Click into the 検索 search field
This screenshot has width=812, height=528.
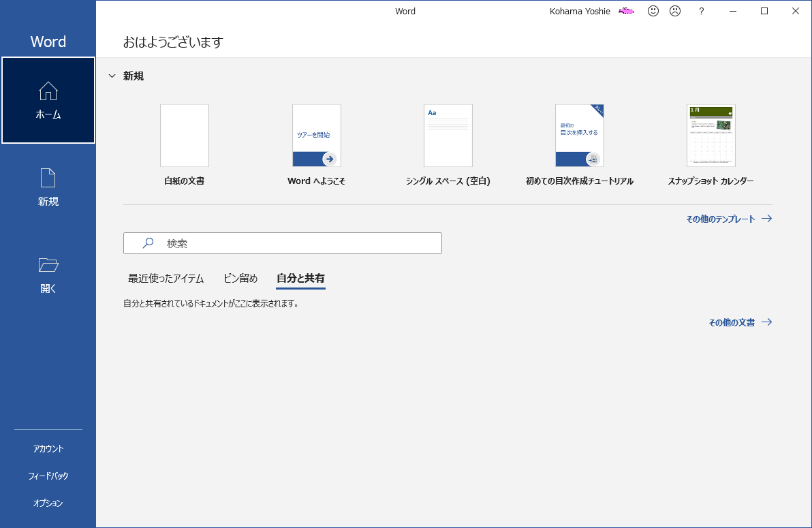click(x=282, y=243)
